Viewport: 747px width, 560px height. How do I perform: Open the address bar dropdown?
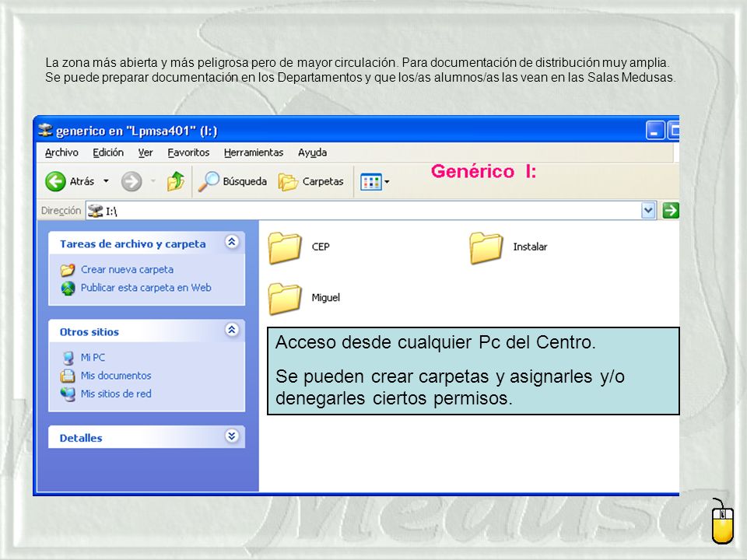pos(648,211)
